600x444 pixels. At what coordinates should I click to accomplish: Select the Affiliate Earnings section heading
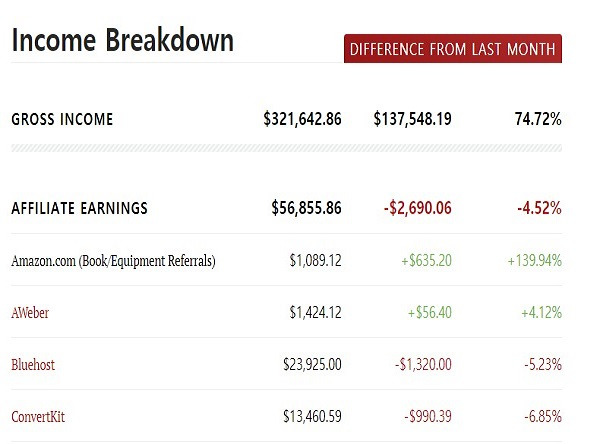point(79,208)
